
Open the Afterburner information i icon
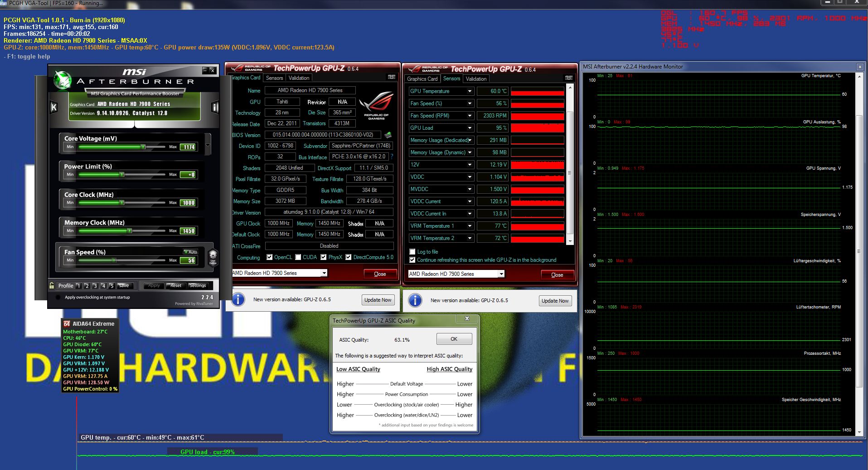(215, 108)
